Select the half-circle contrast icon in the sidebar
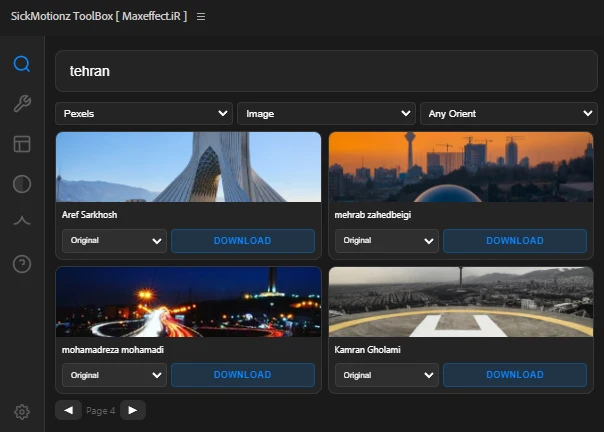The image size is (604, 432). (x=22, y=184)
